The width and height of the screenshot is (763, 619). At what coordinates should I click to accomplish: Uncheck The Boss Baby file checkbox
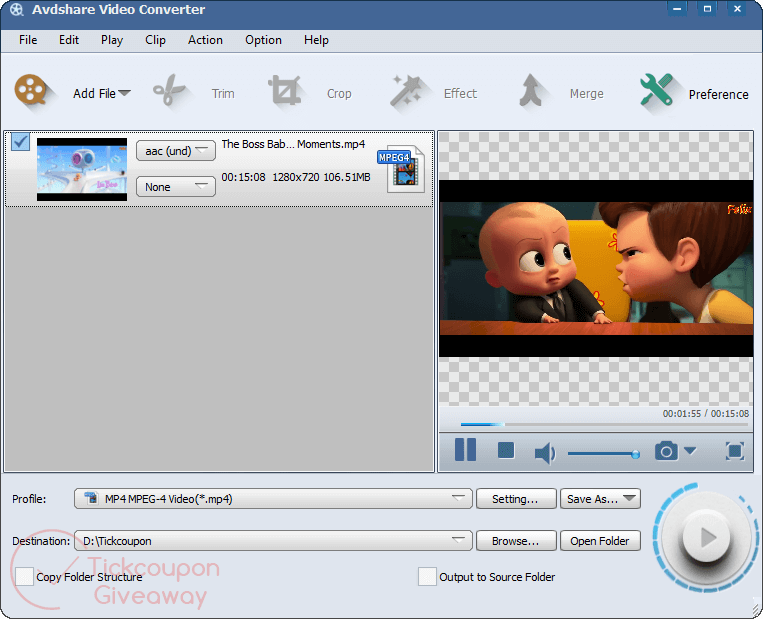20,142
